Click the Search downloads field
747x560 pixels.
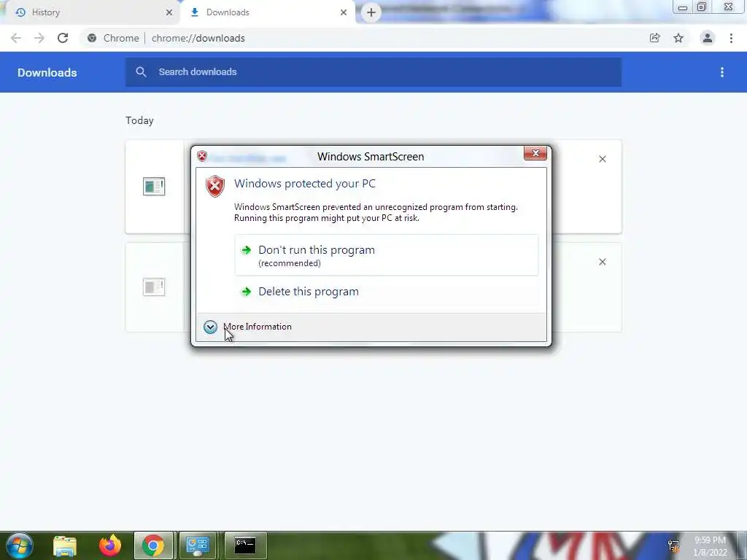point(373,72)
